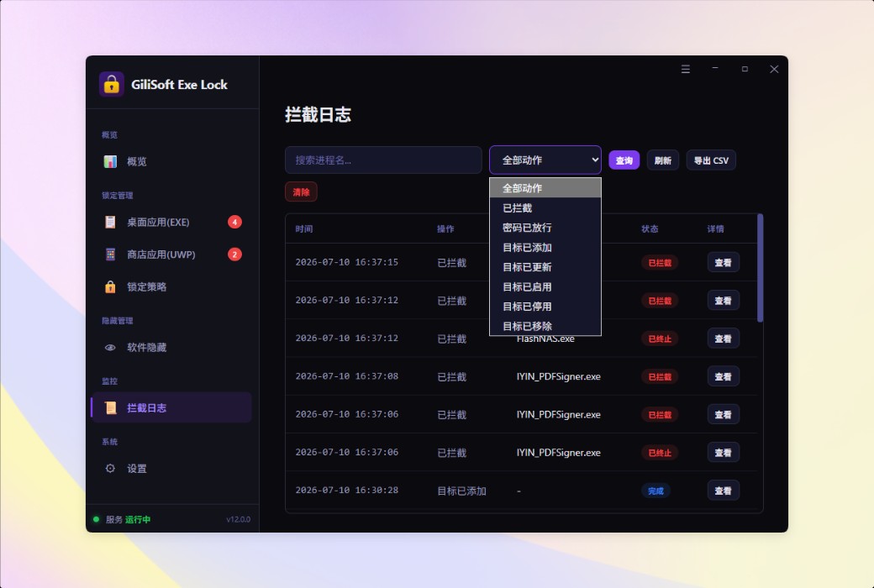
Task: Click the 状态 column header
Action: pos(650,229)
